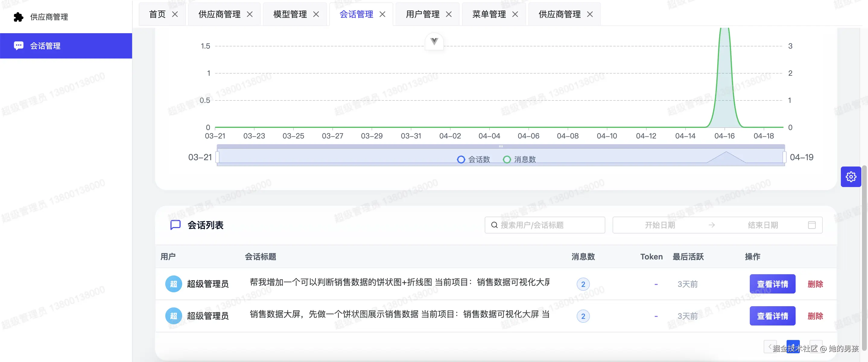
Task: Click the 供应商管理 puzzle icon in sidebar
Action: pyautogui.click(x=18, y=17)
